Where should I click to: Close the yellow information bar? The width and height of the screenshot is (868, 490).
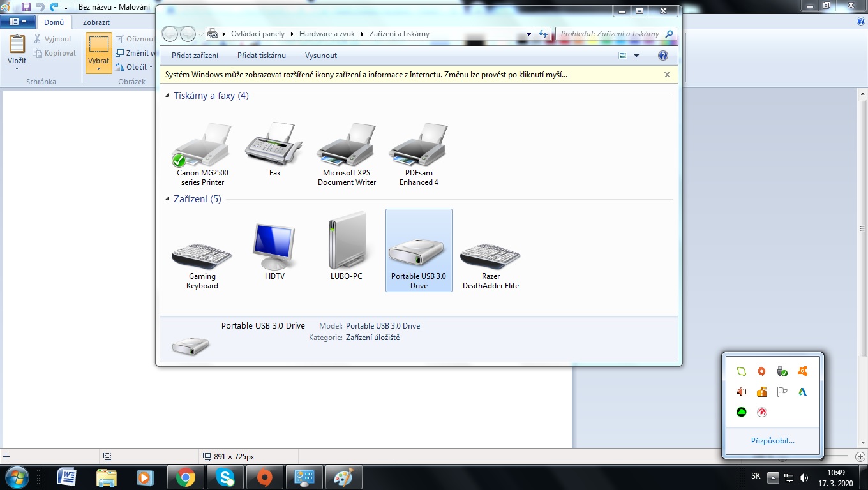click(x=667, y=75)
